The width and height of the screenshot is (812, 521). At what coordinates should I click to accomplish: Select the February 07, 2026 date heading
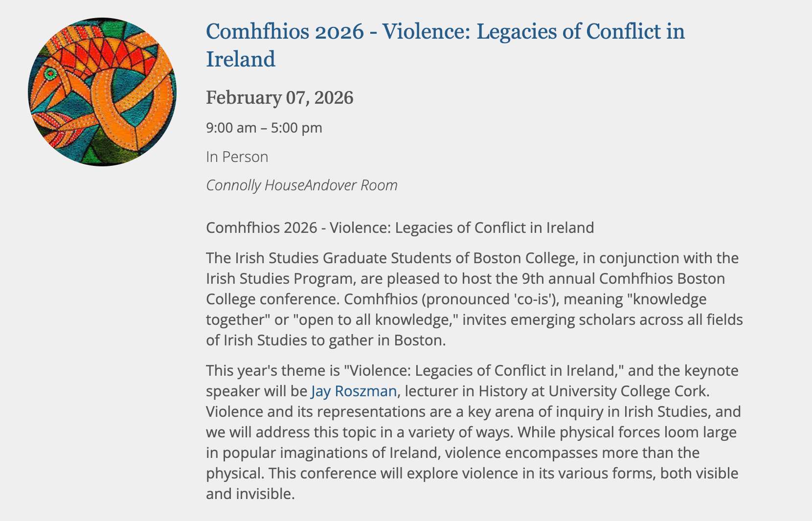pos(279,97)
